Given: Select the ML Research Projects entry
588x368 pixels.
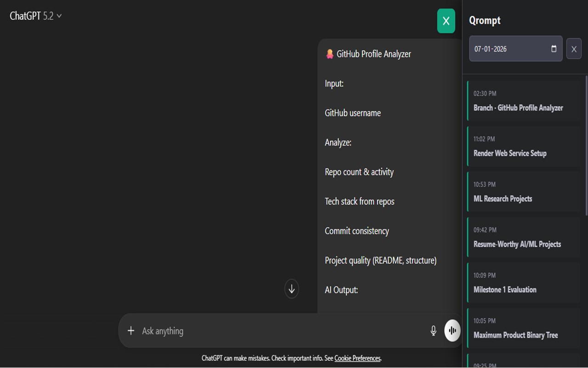Looking at the screenshot, I should (x=524, y=192).
